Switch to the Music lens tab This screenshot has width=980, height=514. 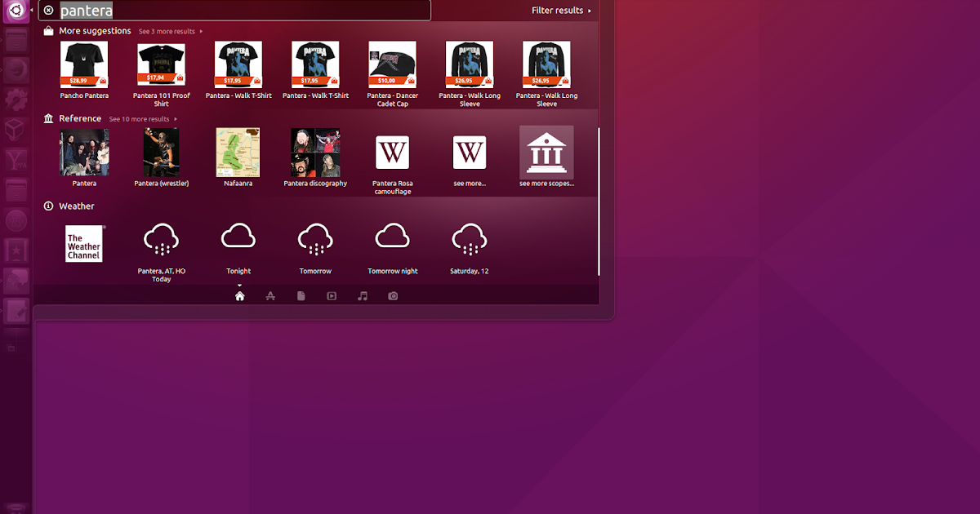coord(362,295)
